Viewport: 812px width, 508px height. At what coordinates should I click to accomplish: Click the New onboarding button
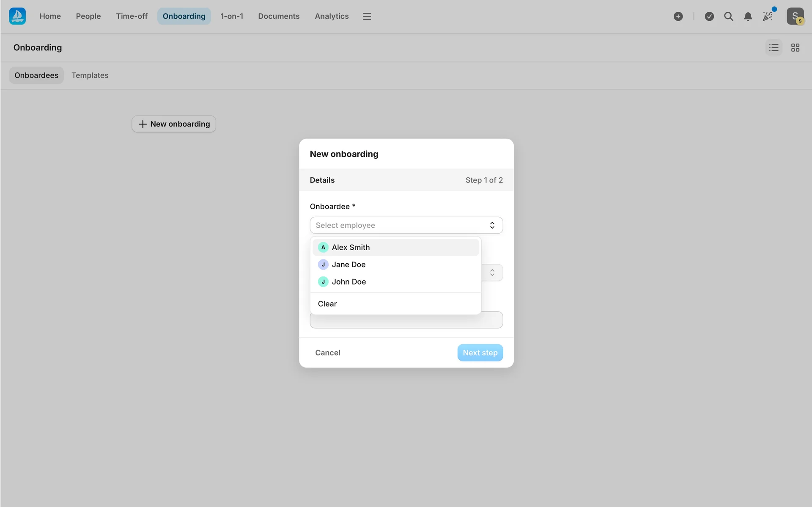174,124
